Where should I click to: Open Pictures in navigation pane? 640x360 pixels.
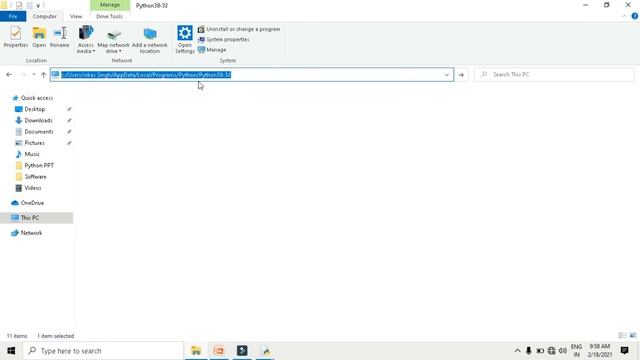(x=30, y=143)
